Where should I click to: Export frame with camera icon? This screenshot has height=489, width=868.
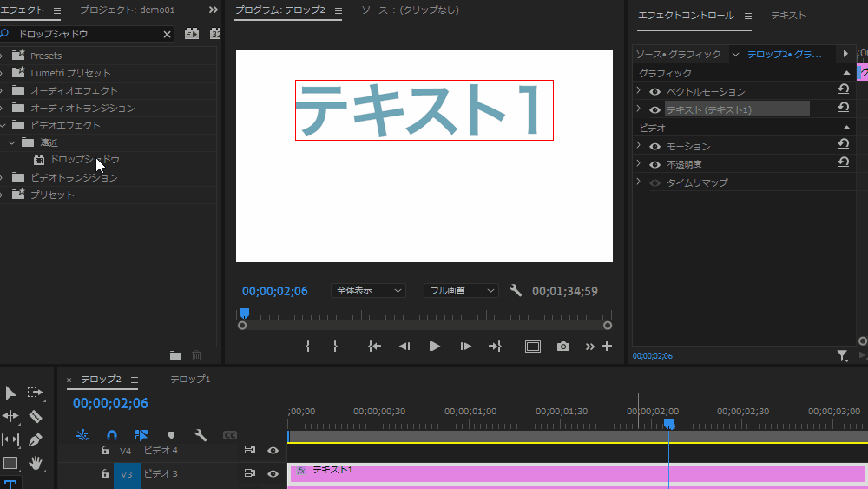coord(563,346)
